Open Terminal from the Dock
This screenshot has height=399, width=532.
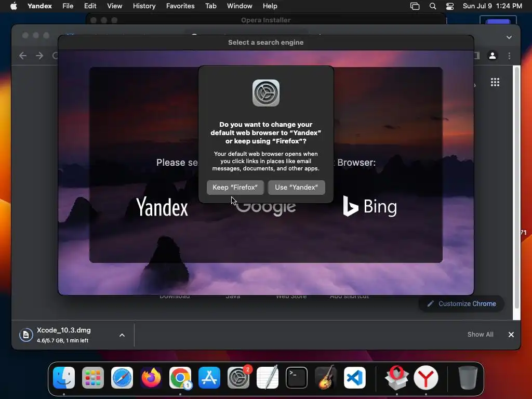tap(297, 378)
